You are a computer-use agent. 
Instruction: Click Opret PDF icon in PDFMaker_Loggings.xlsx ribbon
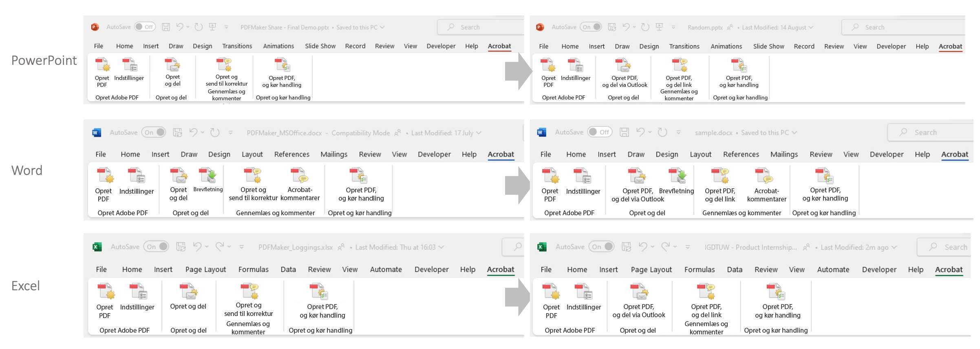click(106, 291)
